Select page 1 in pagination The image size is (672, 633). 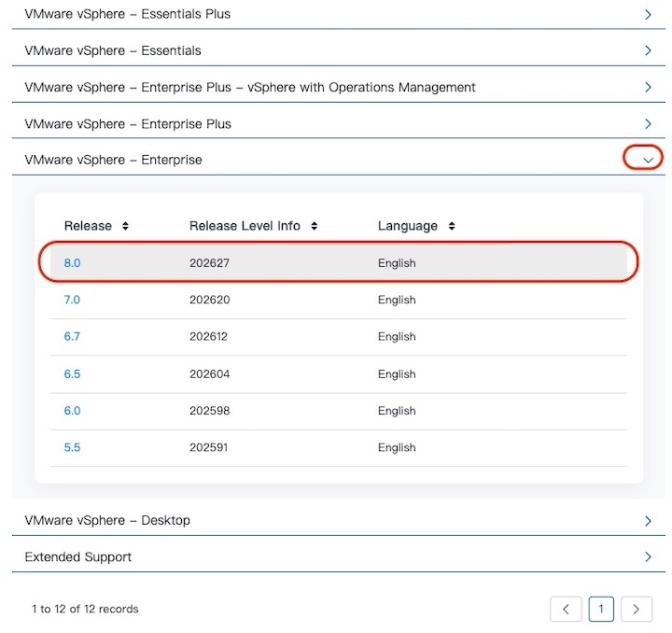601,609
